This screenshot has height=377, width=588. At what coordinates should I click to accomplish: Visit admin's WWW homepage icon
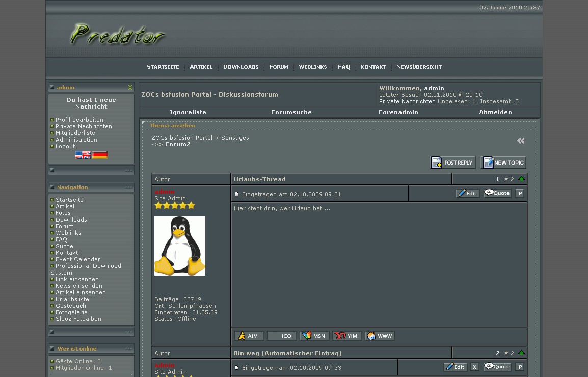click(x=380, y=336)
